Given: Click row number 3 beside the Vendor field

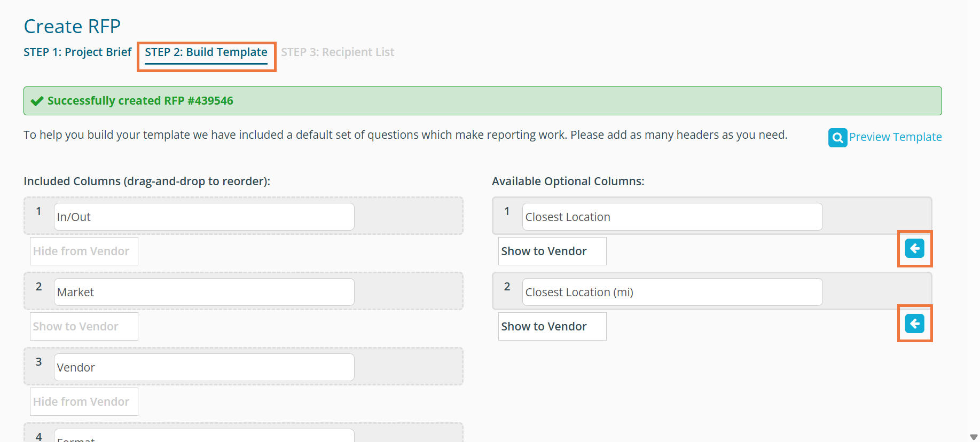Looking at the screenshot, I should [x=38, y=362].
